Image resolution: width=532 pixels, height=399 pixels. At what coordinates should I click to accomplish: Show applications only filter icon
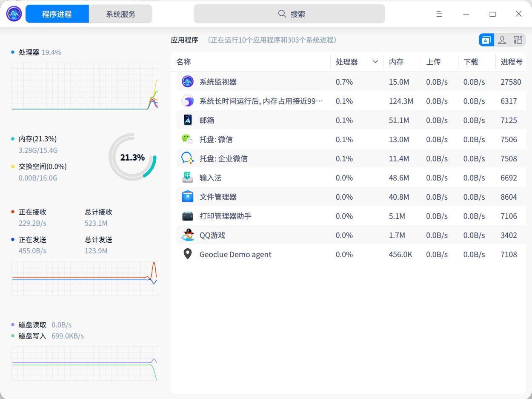(x=486, y=40)
